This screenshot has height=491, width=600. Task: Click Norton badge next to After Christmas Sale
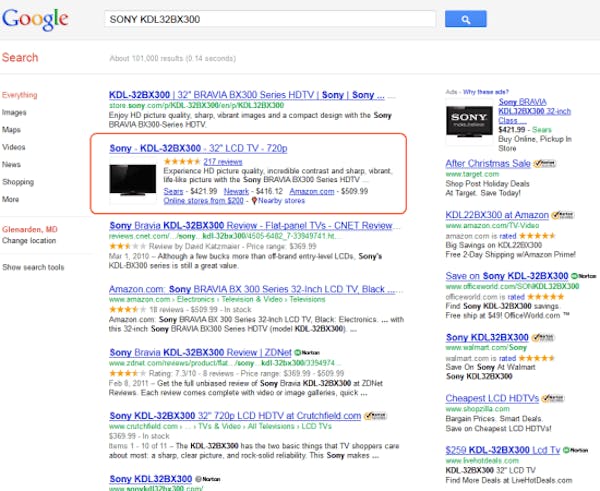point(545,163)
